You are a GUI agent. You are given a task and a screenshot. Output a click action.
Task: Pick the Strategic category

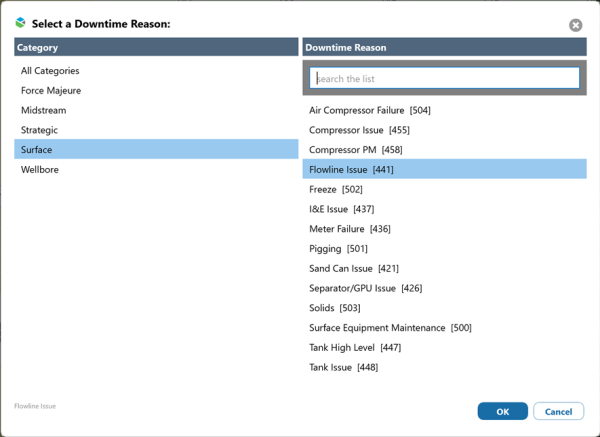40,130
